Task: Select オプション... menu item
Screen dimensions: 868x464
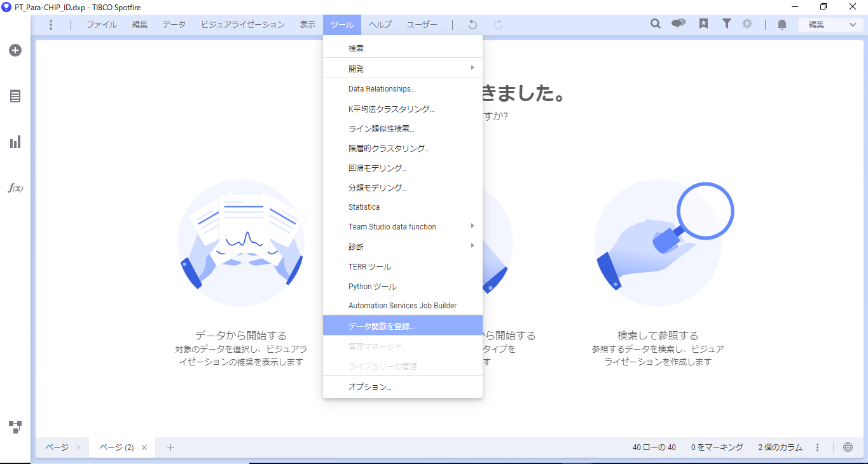Action: pyautogui.click(x=403, y=386)
